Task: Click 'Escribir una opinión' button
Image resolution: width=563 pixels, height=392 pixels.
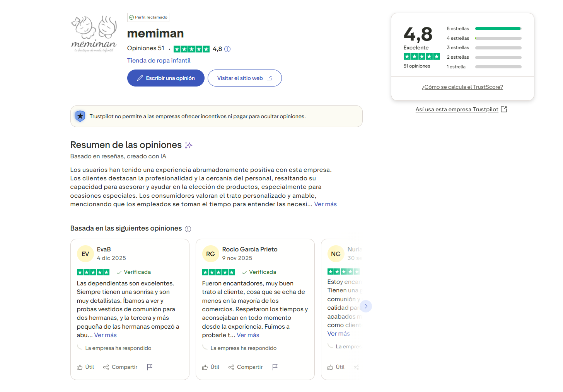Action: pyautogui.click(x=165, y=78)
